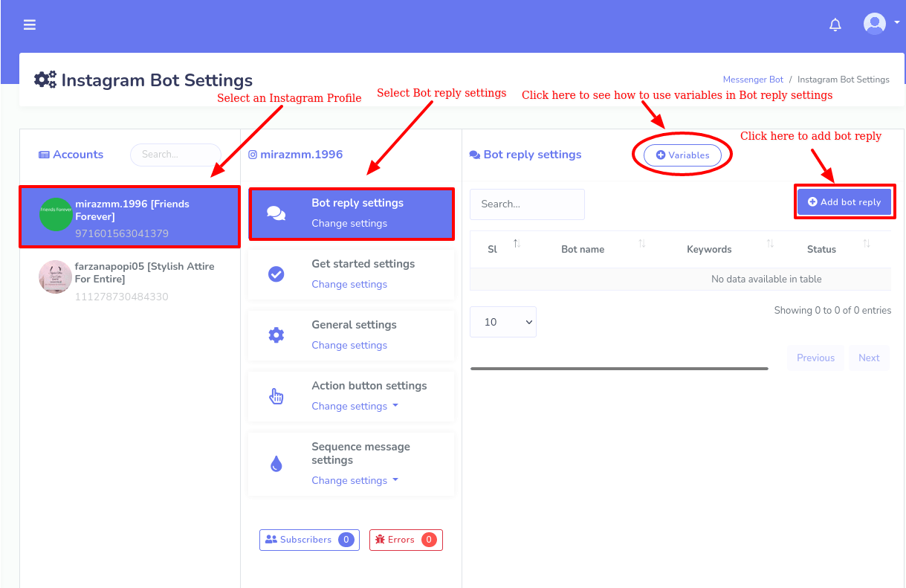Click the Get started check-circle icon

click(x=276, y=274)
